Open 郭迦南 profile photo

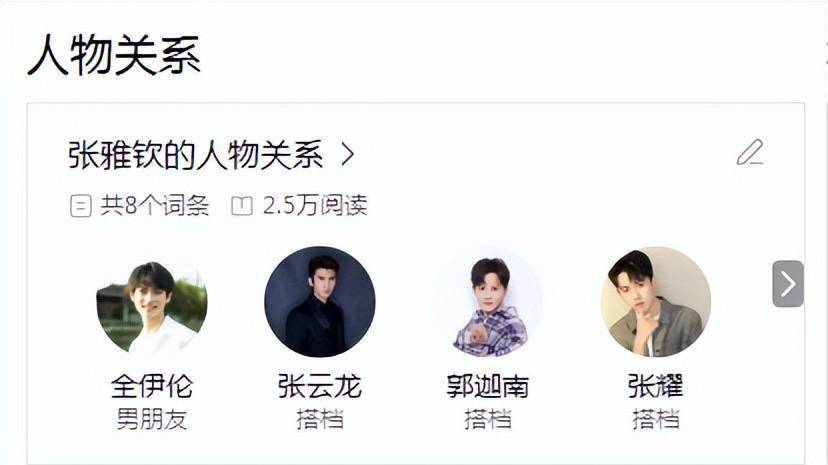[487, 302]
